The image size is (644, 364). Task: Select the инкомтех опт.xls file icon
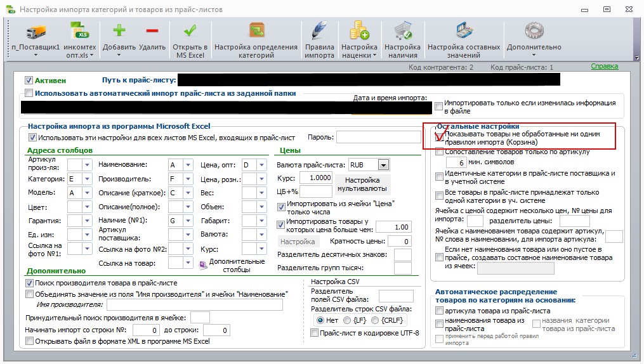pyautogui.click(x=80, y=31)
